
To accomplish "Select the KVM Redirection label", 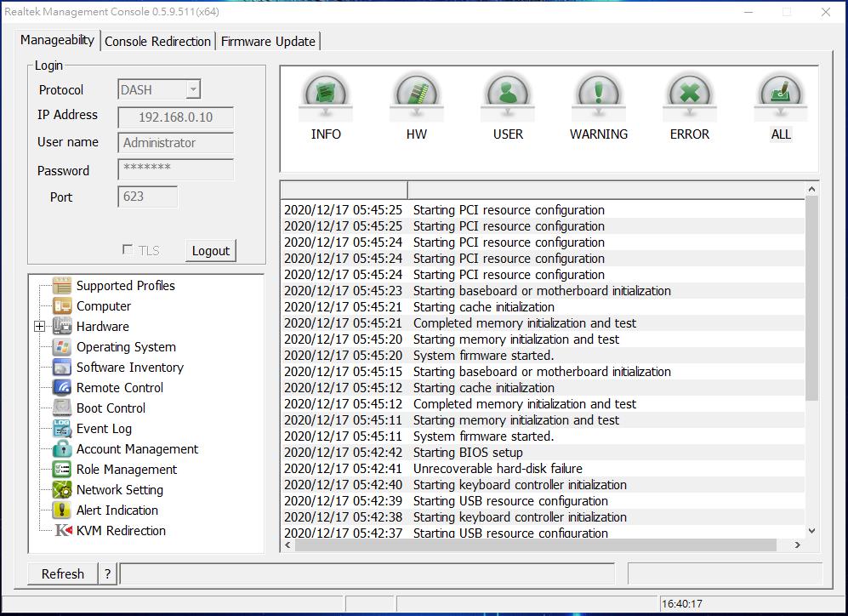I will (121, 531).
